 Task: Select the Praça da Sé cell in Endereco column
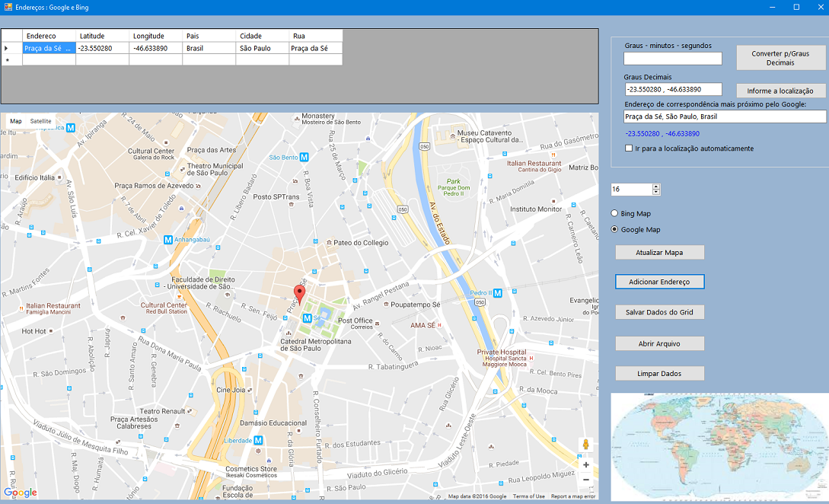pos(49,48)
